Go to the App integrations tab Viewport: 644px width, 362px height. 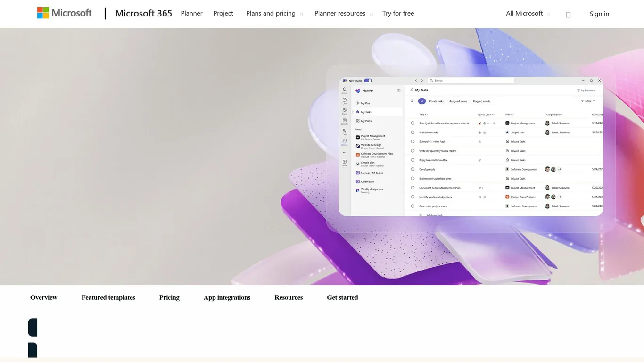pyautogui.click(x=227, y=297)
